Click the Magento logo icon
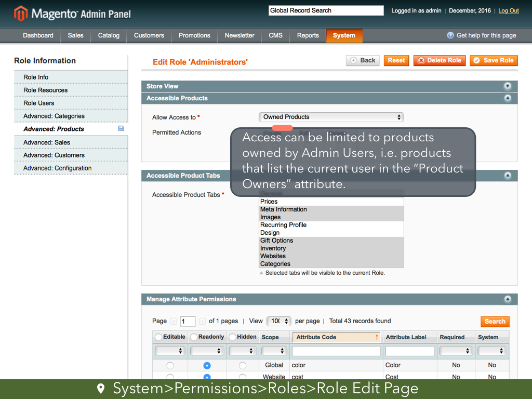532x399 pixels. coord(21,14)
